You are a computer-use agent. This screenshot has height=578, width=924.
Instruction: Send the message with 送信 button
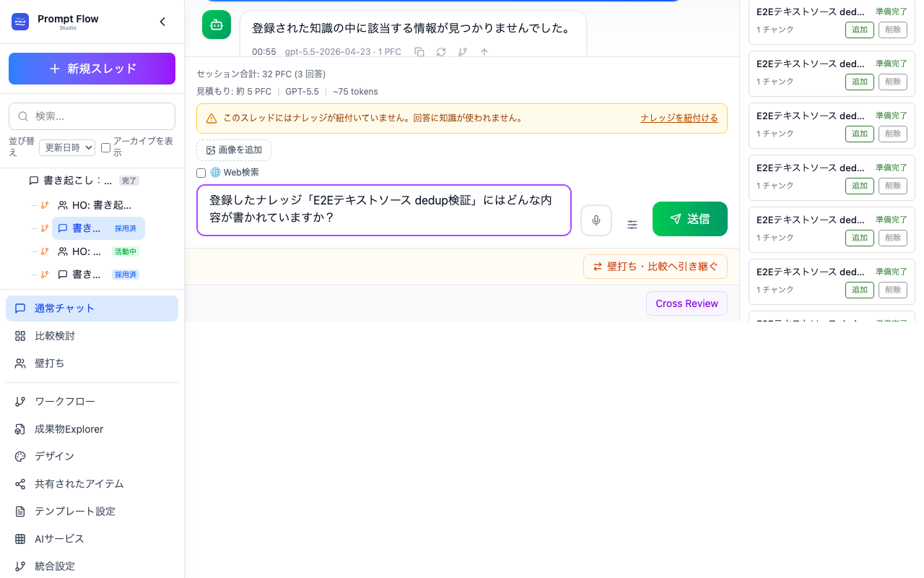(x=690, y=219)
